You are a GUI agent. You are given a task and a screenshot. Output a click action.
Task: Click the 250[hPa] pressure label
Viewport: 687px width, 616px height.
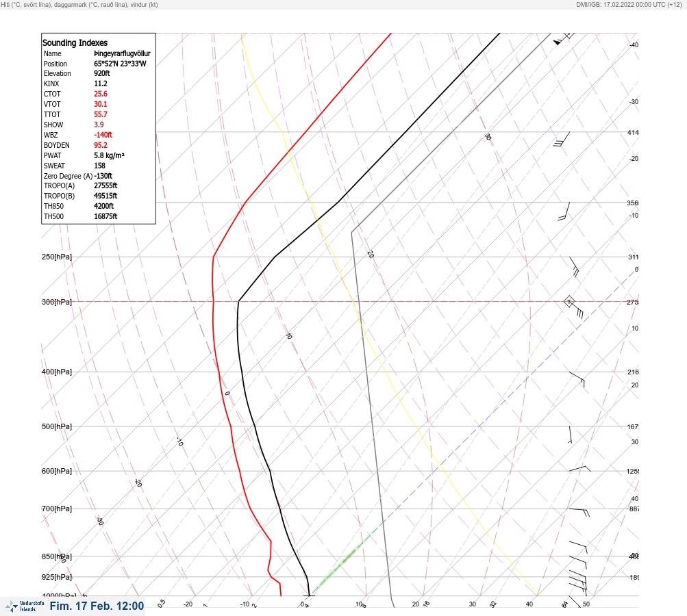click(57, 257)
